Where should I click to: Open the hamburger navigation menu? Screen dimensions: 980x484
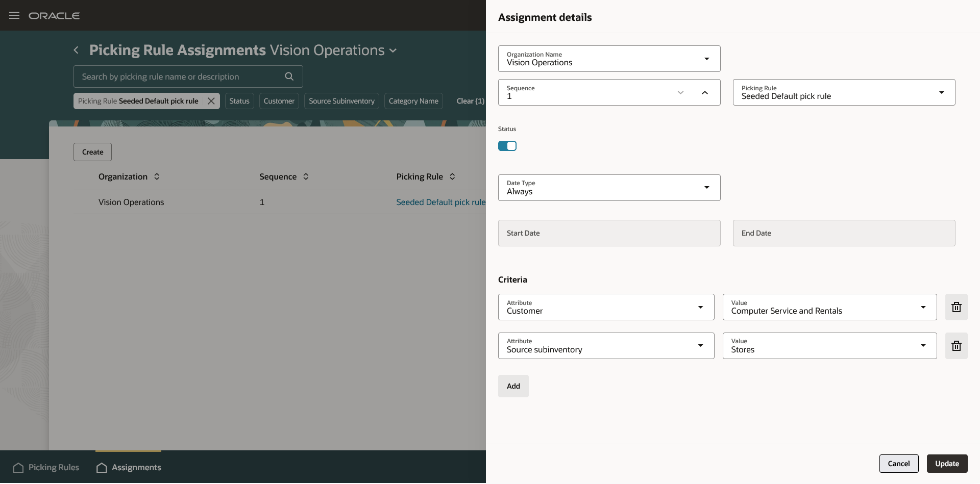(14, 15)
